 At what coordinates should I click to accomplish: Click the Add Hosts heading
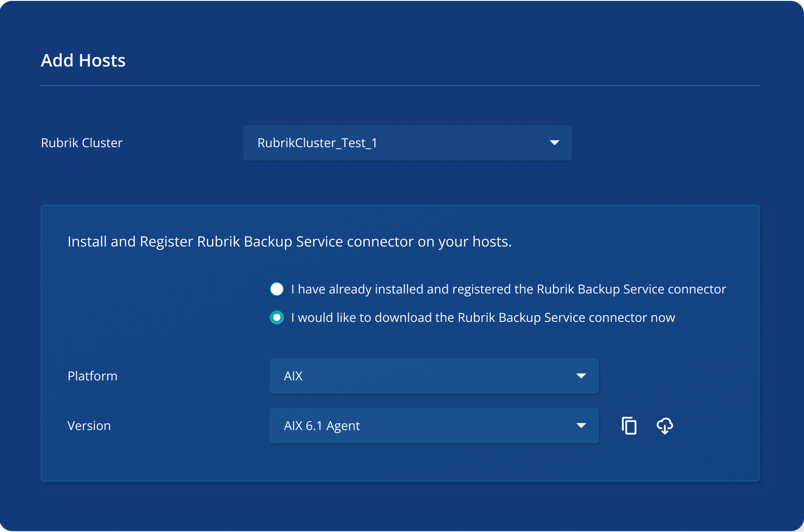[x=83, y=60]
